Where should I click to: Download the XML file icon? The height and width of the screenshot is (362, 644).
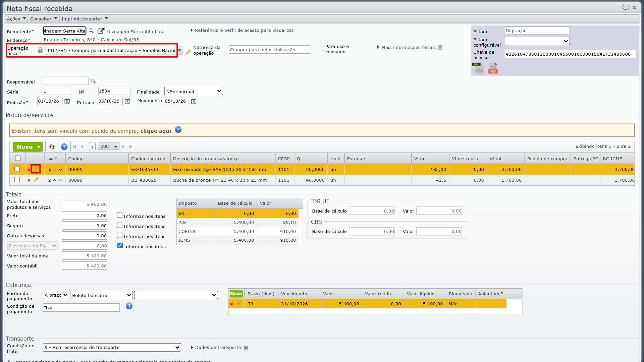coord(478,68)
